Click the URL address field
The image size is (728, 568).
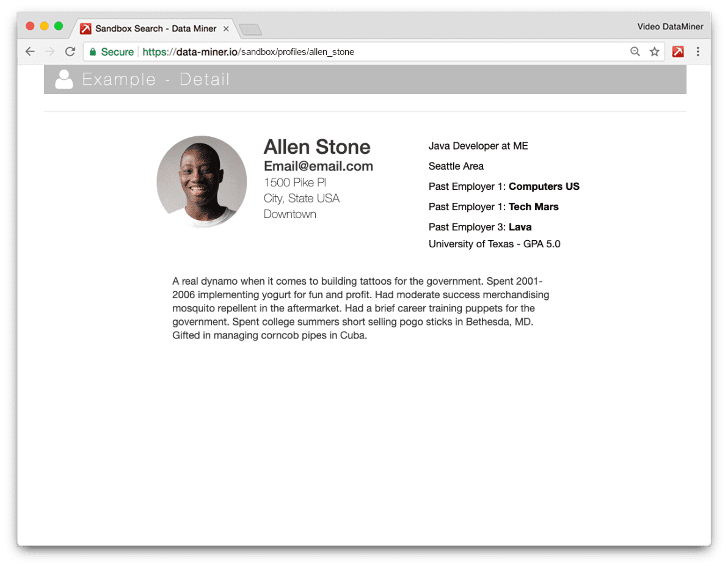[x=366, y=52]
